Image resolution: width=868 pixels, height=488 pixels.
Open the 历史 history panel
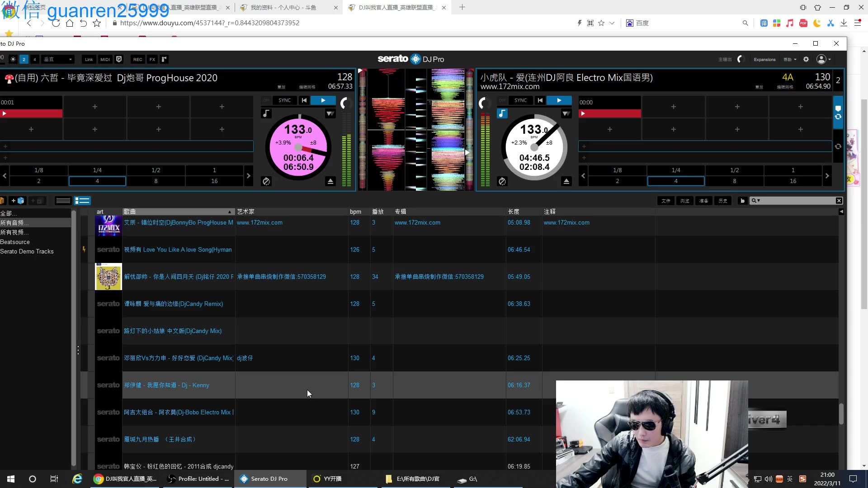pyautogui.click(x=723, y=201)
